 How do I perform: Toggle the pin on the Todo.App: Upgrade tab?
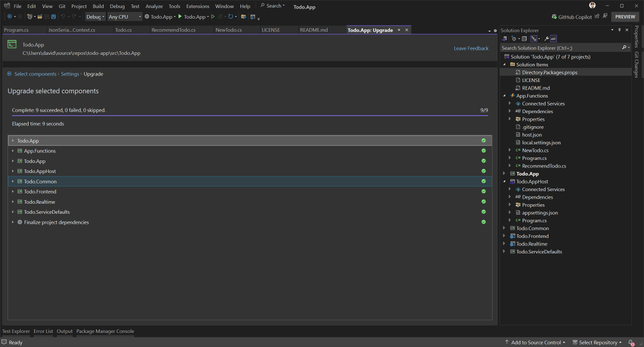click(399, 30)
